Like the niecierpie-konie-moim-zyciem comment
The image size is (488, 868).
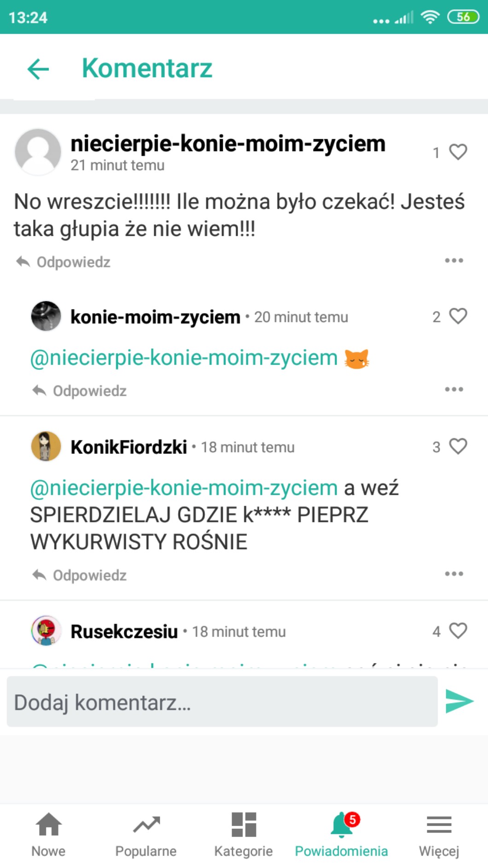(x=458, y=152)
